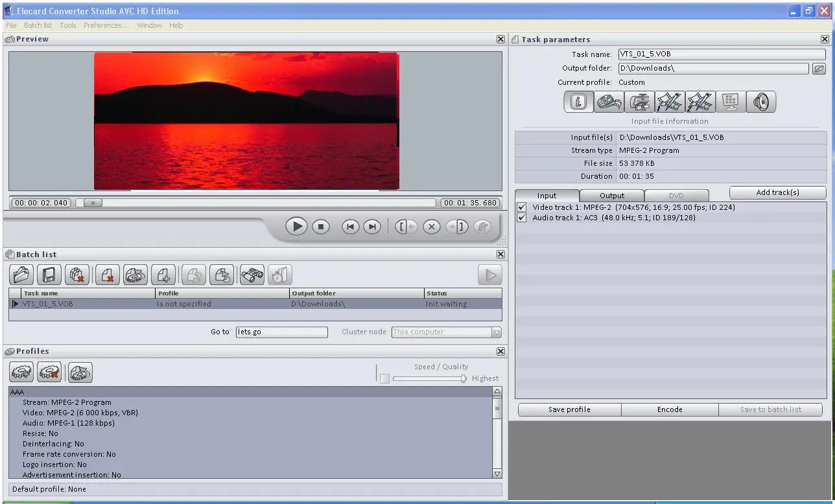Screen dimensions: 835x504
Task: Clear all tasks in batch list toolbar
Action: (77, 275)
